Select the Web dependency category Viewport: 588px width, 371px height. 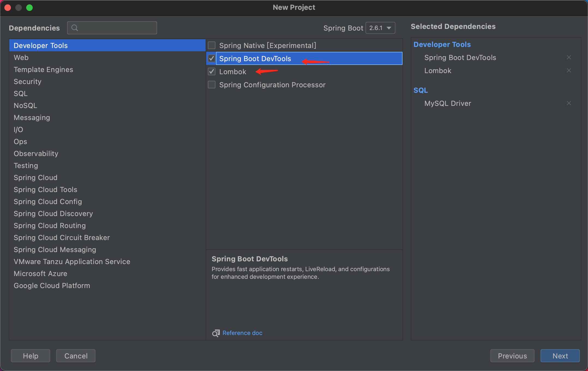pyautogui.click(x=21, y=58)
